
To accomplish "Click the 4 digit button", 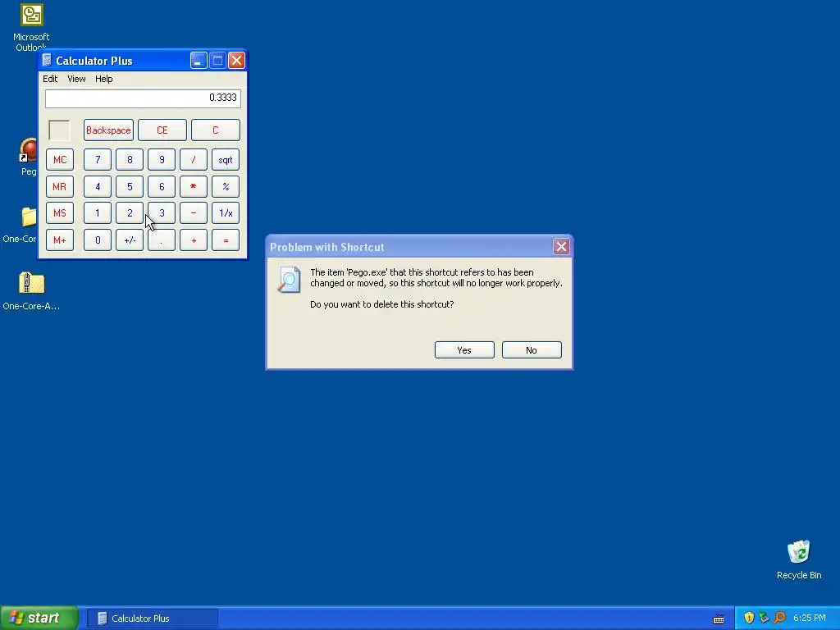I will [x=98, y=186].
